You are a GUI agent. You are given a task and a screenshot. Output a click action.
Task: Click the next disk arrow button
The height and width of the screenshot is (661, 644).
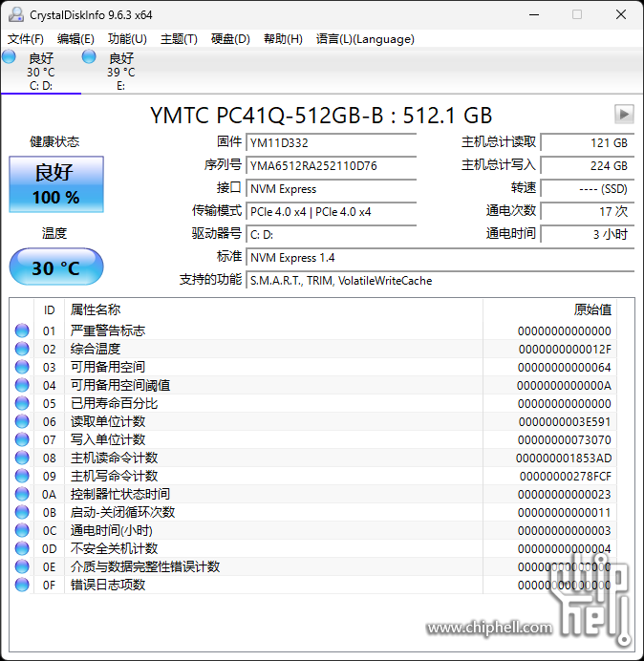pos(624,114)
